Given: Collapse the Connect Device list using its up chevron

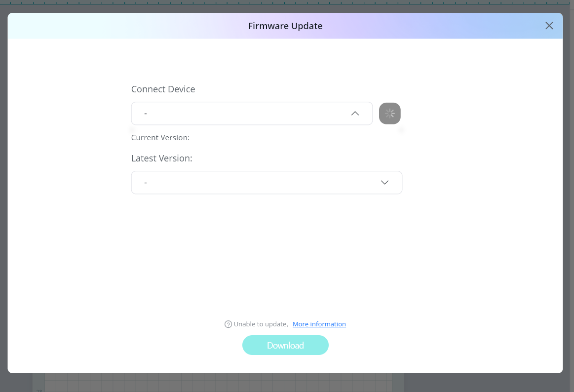Looking at the screenshot, I should click(355, 114).
